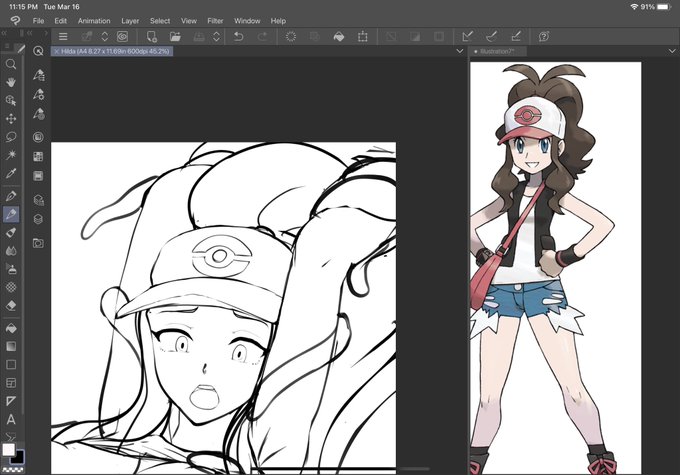Image resolution: width=680 pixels, height=475 pixels.
Task: Switch to the Illustration reference tab
Action: pyautogui.click(x=498, y=51)
